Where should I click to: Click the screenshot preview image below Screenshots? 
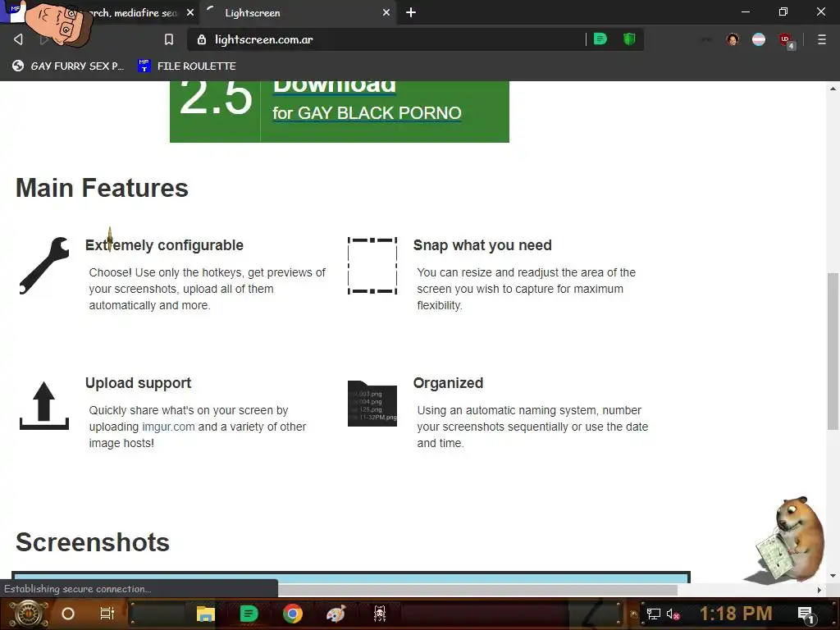coord(351,577)
